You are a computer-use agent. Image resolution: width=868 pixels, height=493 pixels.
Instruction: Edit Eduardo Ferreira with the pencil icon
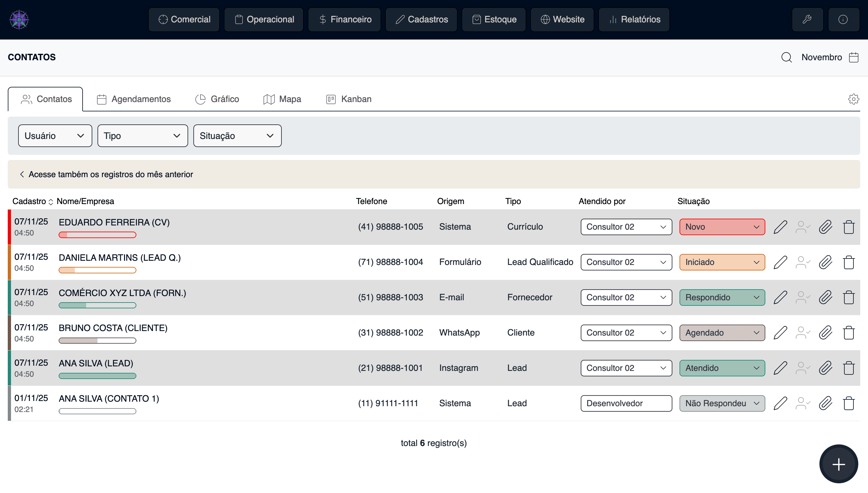coord(781,226)
